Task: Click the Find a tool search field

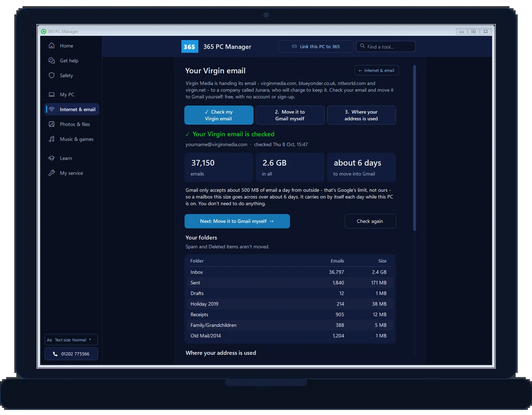Action: point(386,47)
